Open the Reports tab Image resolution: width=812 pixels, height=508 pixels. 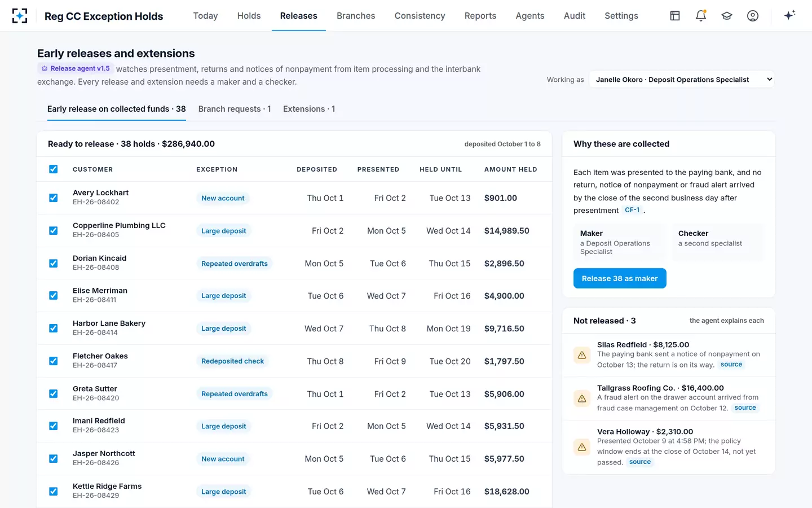coord(480,16)
